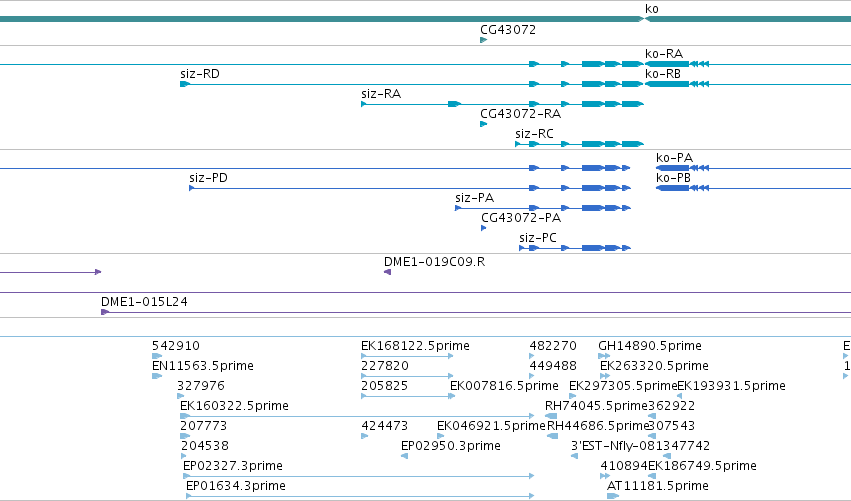Select the EK046921.5prime EST label
The image size is (851, 501).
coord(491,426)
